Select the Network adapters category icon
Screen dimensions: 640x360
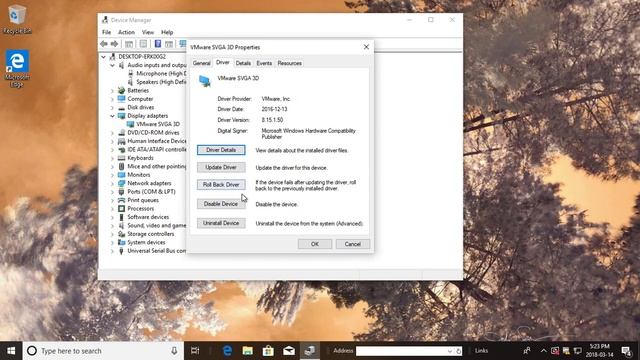(x=121, y=183)
